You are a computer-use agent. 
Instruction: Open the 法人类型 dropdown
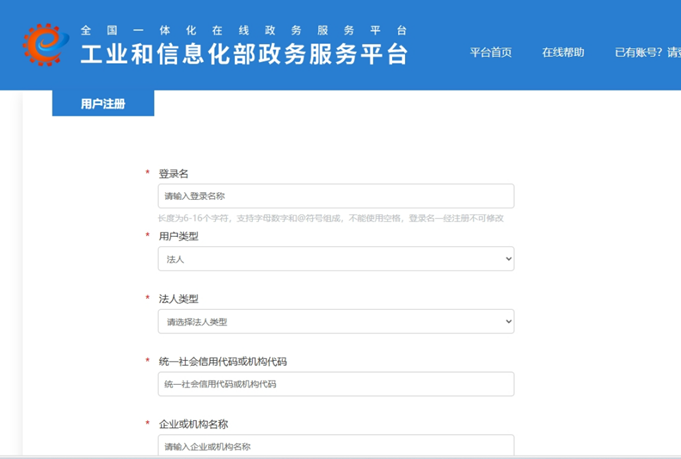[x=336, y=321]
